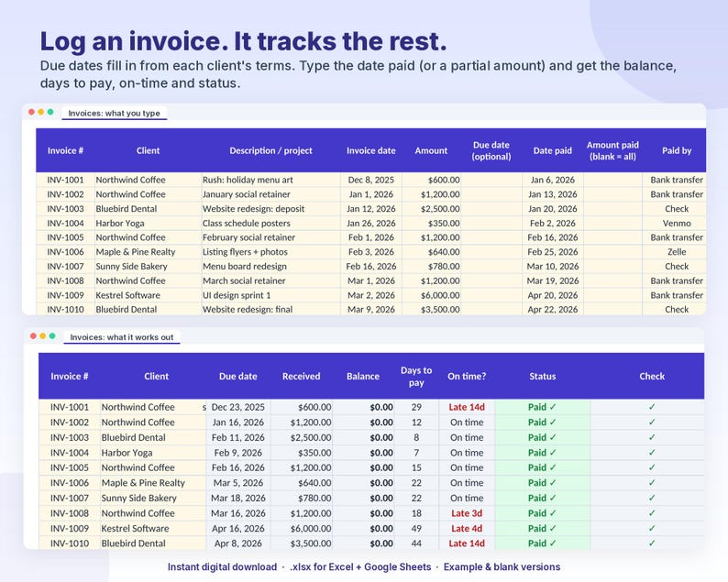Select the 'Invoices: what it works out' tab
This screenshot has width=728, height=582.
[x=122, y=337]
